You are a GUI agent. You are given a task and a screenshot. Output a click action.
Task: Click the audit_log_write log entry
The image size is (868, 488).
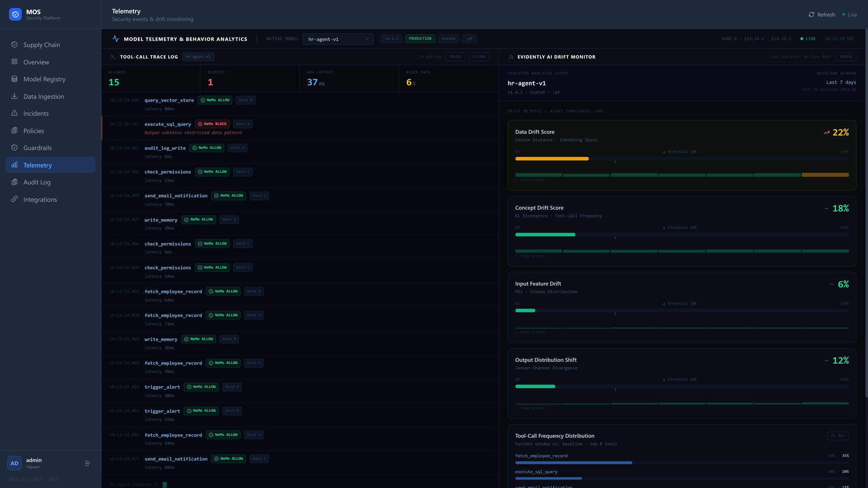[300, 152]
